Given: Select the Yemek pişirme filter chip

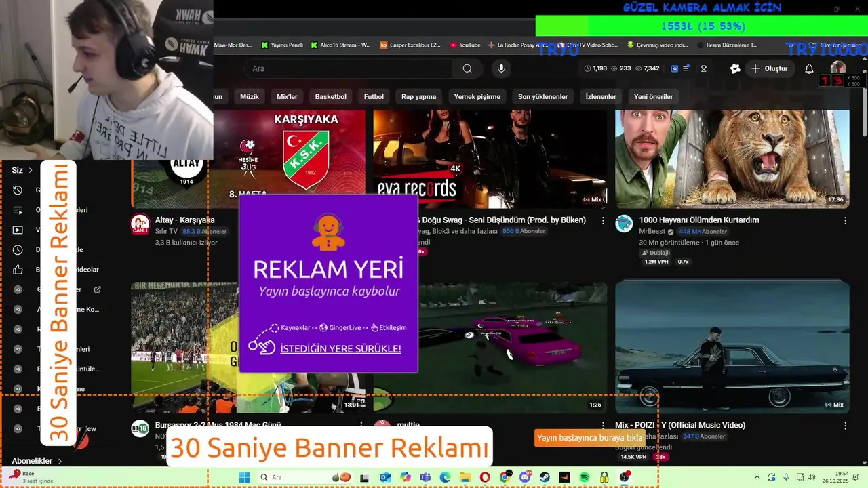Looking at the screenshot, I should (477, 96).
